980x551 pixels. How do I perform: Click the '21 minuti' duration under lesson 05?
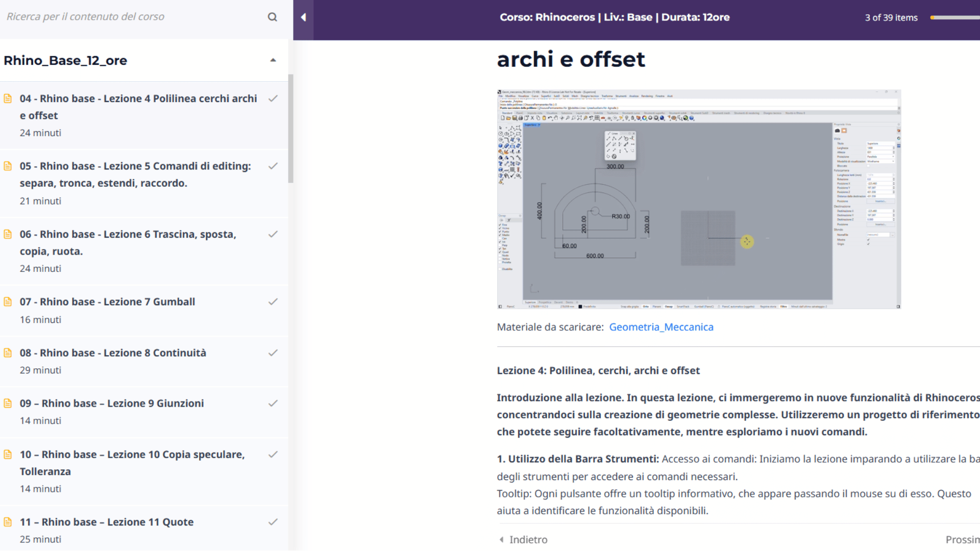click(x=40, y=201)
